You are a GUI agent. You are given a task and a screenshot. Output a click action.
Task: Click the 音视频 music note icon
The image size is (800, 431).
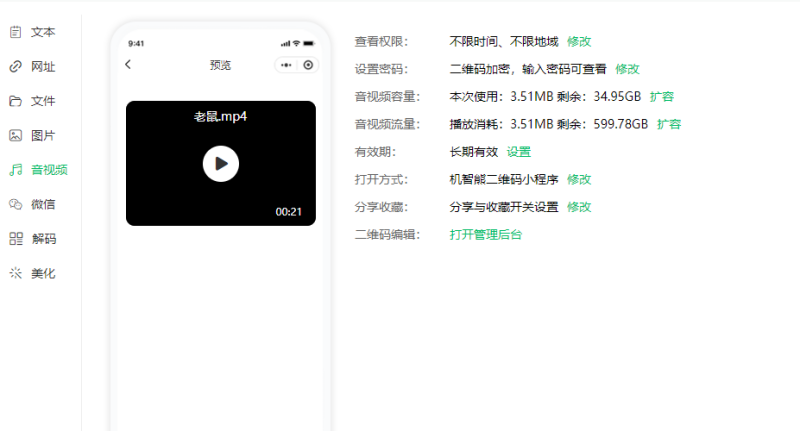point(16,170)
